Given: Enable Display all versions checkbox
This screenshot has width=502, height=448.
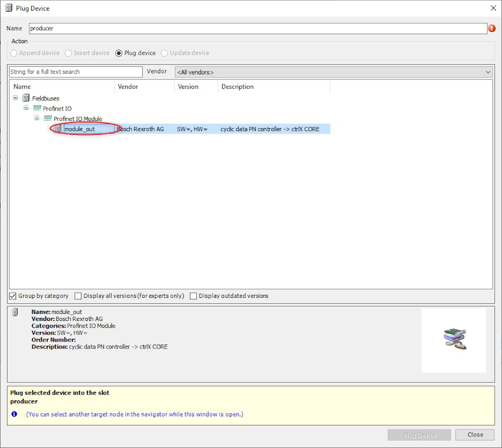Looking at the screenshot, I should (78, 296).
